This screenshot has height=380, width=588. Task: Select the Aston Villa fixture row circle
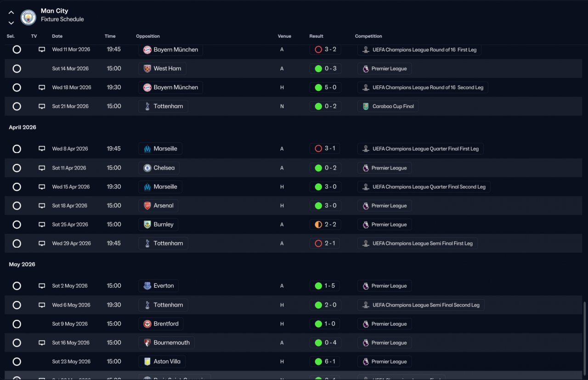tap(17, 362)
